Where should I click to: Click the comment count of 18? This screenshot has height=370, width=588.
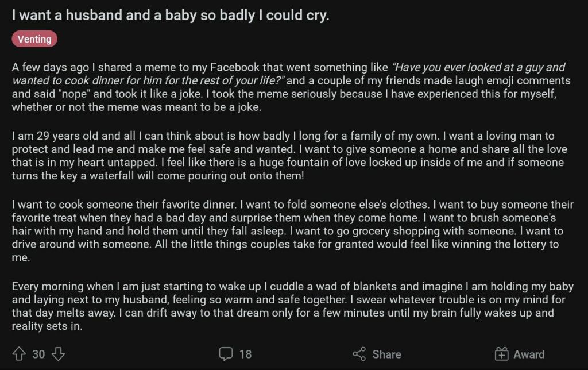[245, 354]
